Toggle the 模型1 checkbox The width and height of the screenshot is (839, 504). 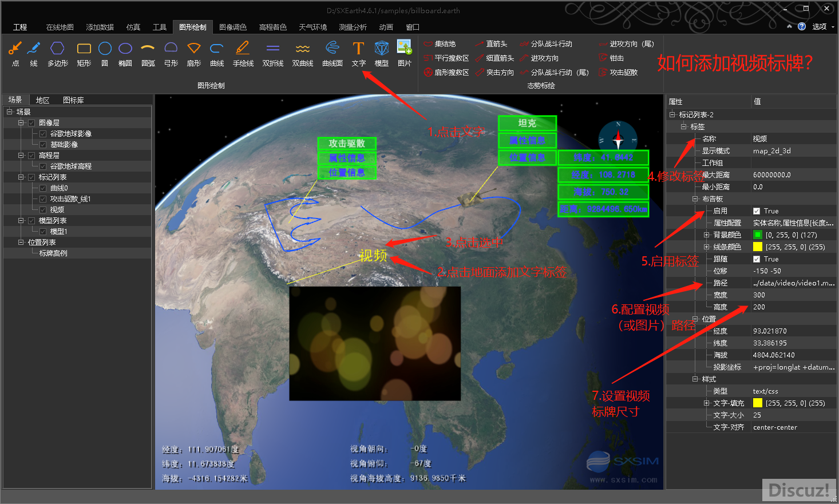pyautogui.click(x=43, y=232)
